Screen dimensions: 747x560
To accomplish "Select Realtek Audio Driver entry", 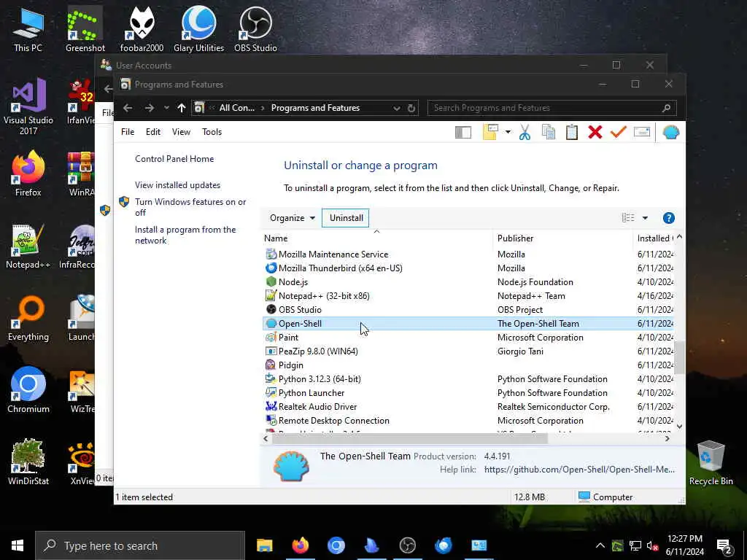I will point(468,407).
